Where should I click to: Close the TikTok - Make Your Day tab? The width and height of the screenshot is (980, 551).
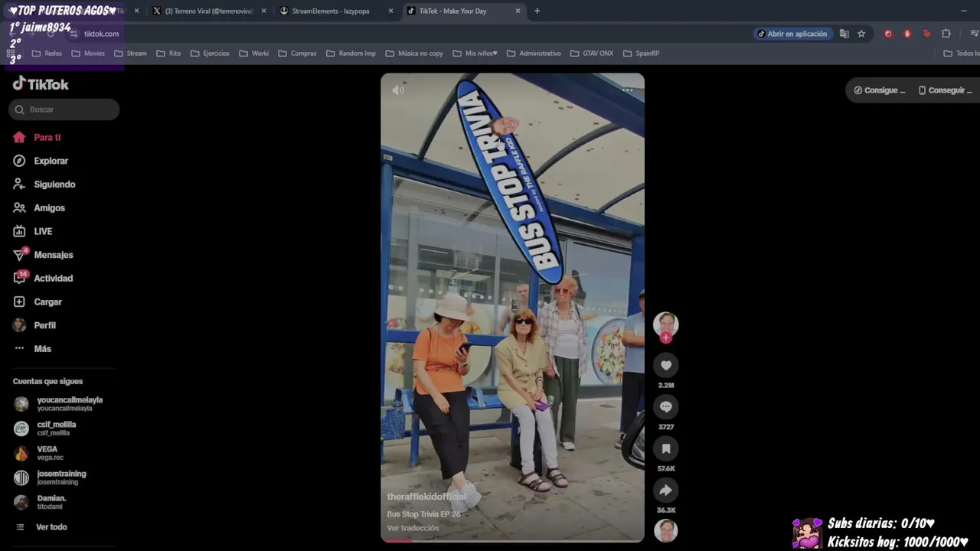click(x=518, y=11)
